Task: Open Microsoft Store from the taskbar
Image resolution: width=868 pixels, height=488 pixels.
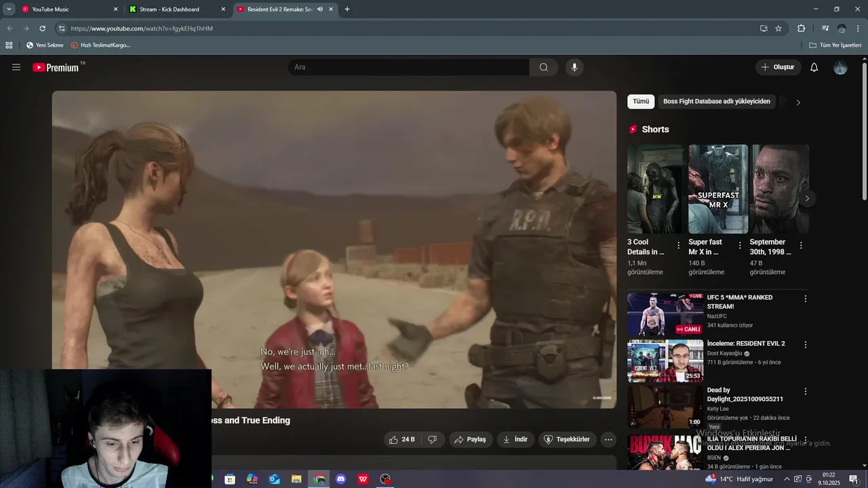Action: coord(230,479)
